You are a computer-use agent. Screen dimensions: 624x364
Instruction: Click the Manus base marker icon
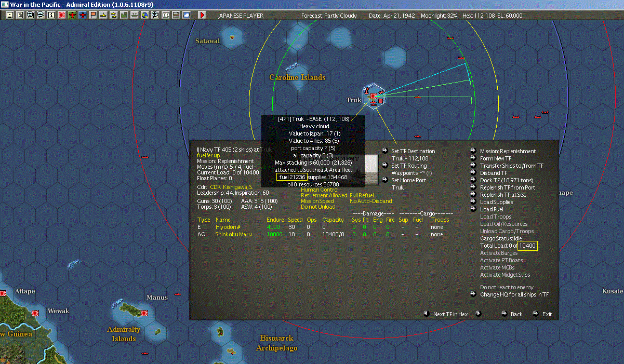144,313
